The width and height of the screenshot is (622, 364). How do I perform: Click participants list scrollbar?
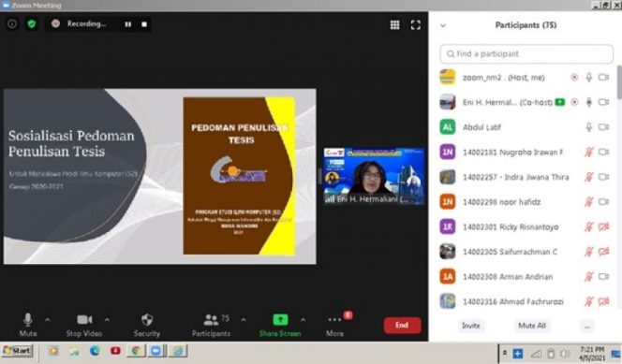pos(619,82)
